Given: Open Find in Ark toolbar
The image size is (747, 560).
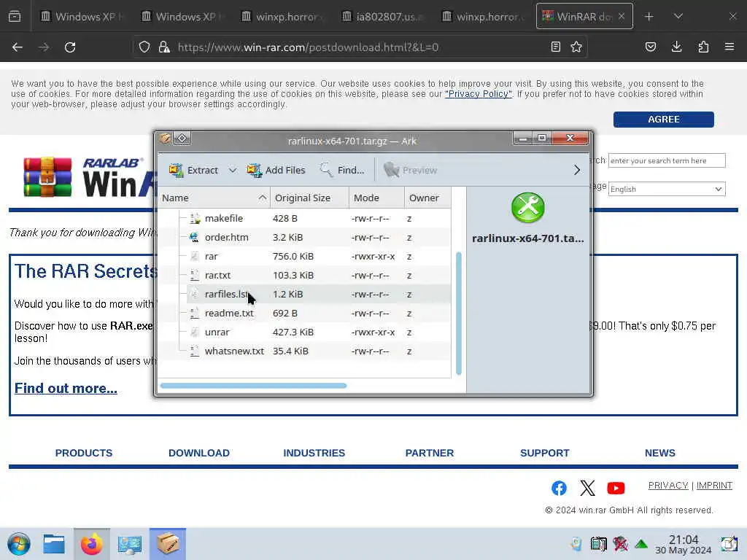Looking at the screenshot, I should pos(342,170).
